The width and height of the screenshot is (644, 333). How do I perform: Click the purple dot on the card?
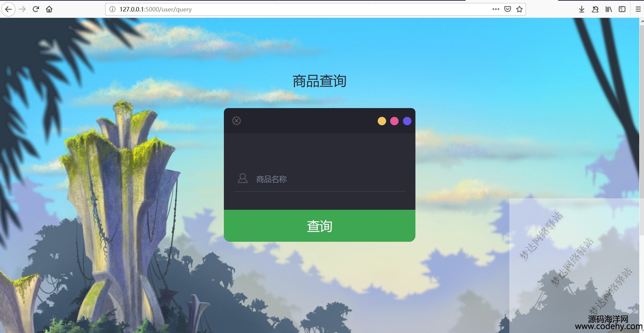[x=407, y=121]
